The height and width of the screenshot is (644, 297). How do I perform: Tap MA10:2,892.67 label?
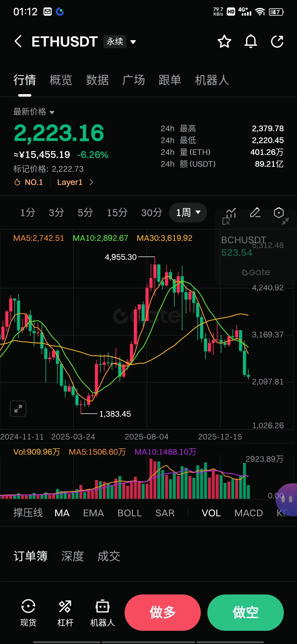100,238
